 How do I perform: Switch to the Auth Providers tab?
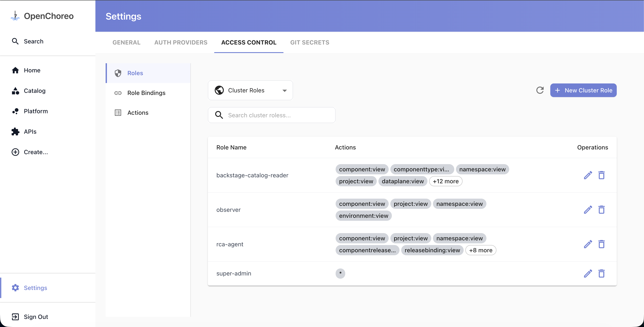point(181,43)
